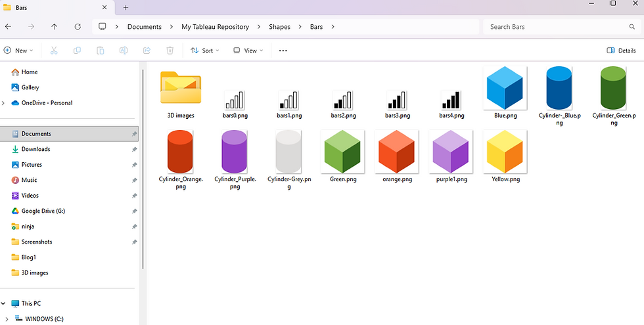Click chevron after Documents in breadcrumb
The width and height of the screenshot is (644, 325).
coord(171,27)
